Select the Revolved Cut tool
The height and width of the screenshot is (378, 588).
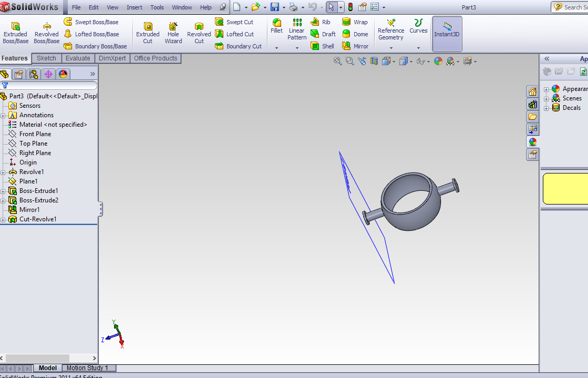199,33
